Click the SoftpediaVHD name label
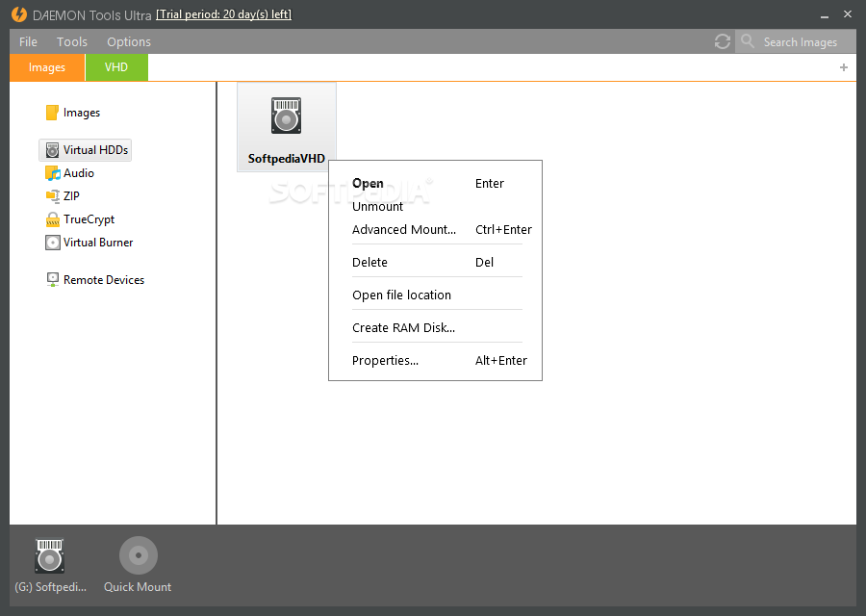 click(x=286, y=159)
